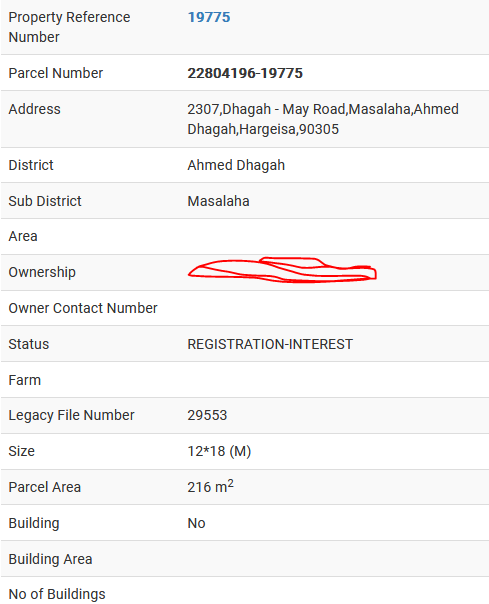The width and height of the screenshot is (489, 604).
Task: Select the parcel number 22804196-19775
Action: 245,73
